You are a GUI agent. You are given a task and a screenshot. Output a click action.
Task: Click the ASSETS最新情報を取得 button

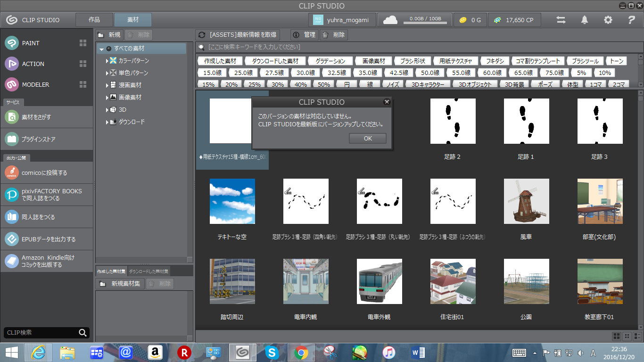click(x=238, y=35)
